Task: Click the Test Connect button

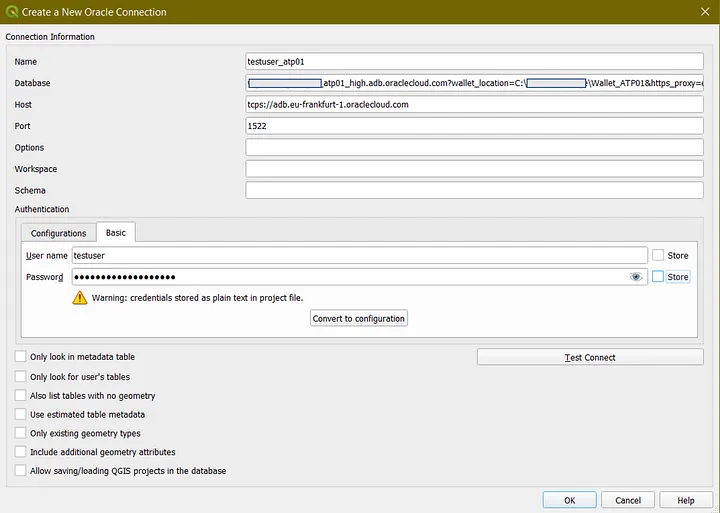Action: click(x=590, y=357)
